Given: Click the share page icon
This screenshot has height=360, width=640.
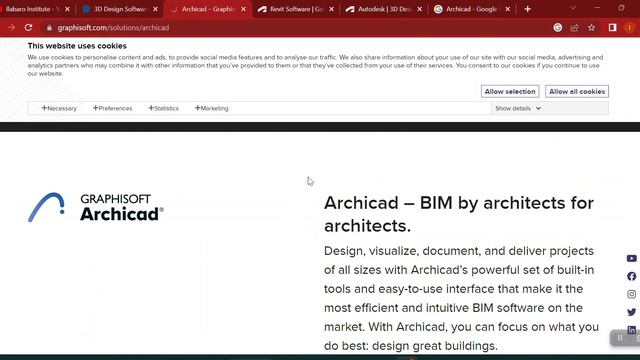Looking at the screenshot, I should point(575,28).
